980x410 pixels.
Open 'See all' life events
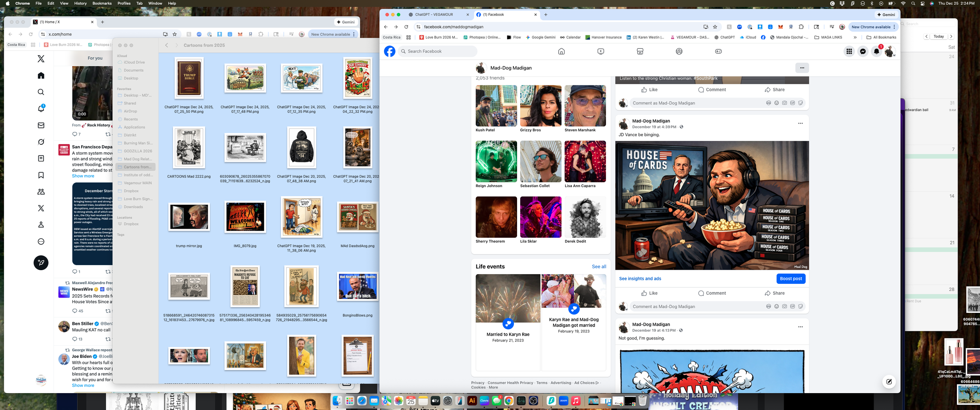[599, 266]
